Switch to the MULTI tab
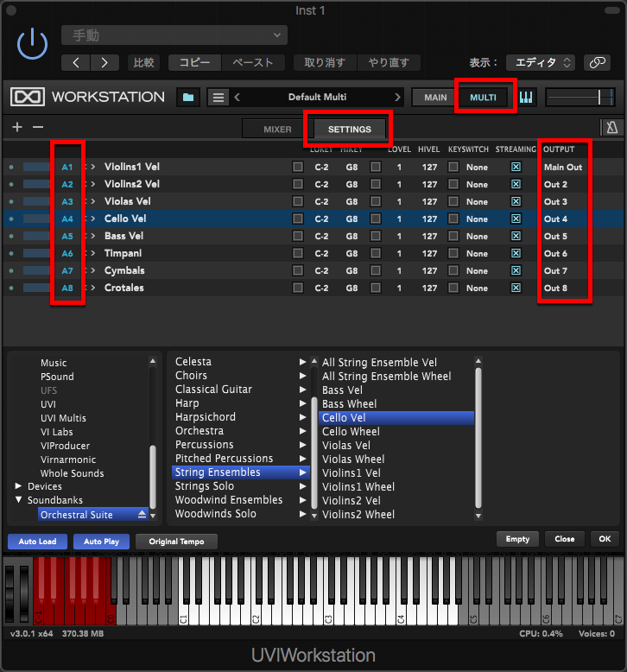 (483, 98)
